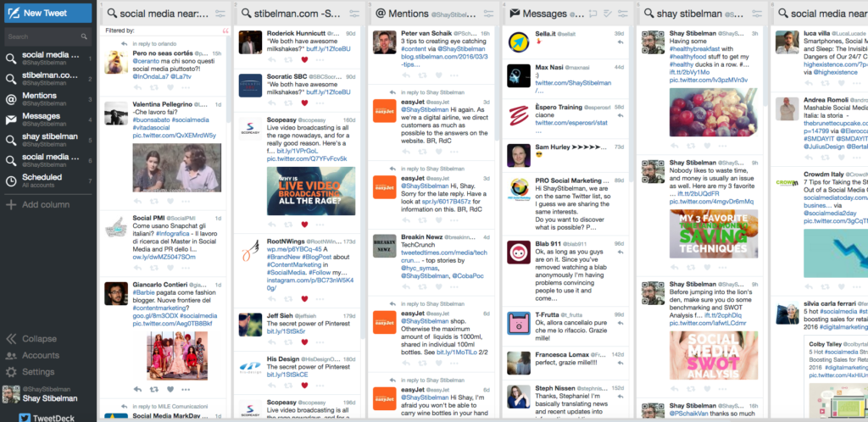This screenshot has height=422, width=868.
Task: Reply to Blab 911's direct message
Action: click(x=621, y=253)
